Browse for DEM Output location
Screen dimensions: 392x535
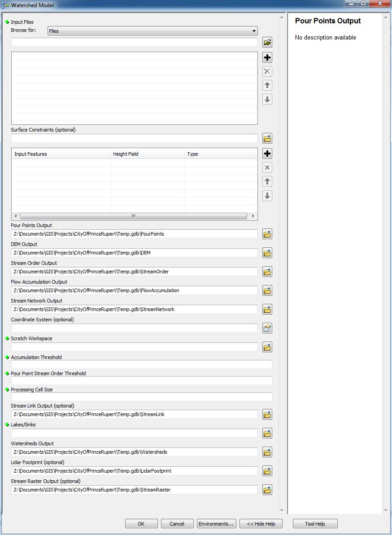(267, 253)
